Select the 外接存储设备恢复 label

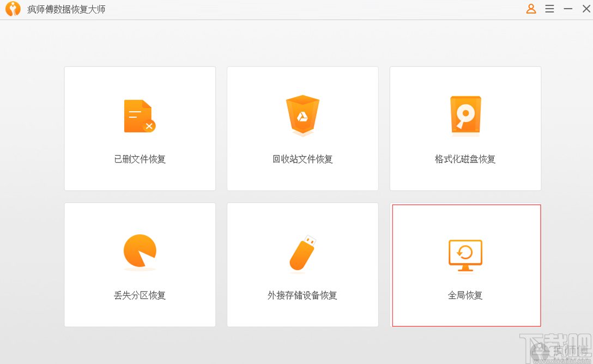tap(302, 295)
